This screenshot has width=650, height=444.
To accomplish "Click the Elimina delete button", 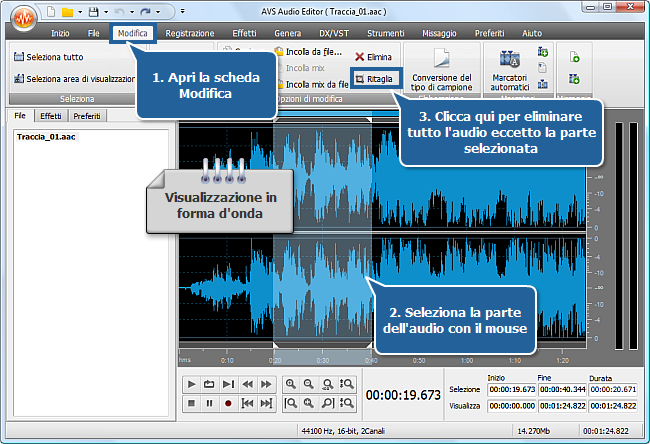I will point(373,57).
